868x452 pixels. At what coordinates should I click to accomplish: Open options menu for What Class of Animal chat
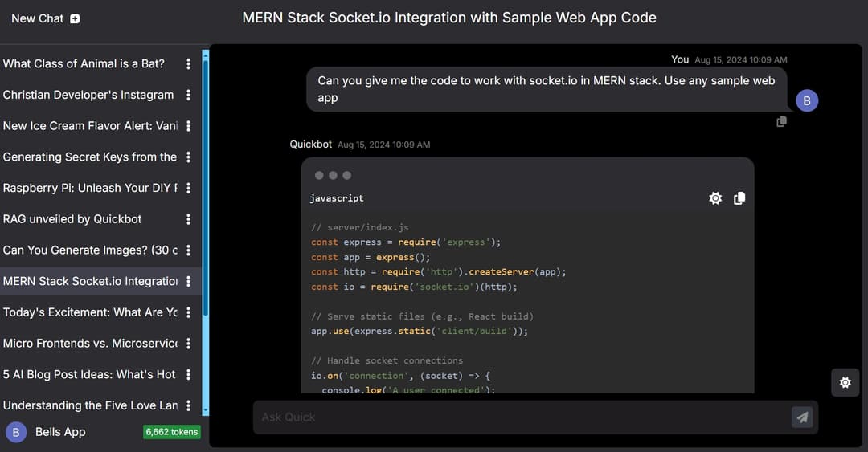189,63
